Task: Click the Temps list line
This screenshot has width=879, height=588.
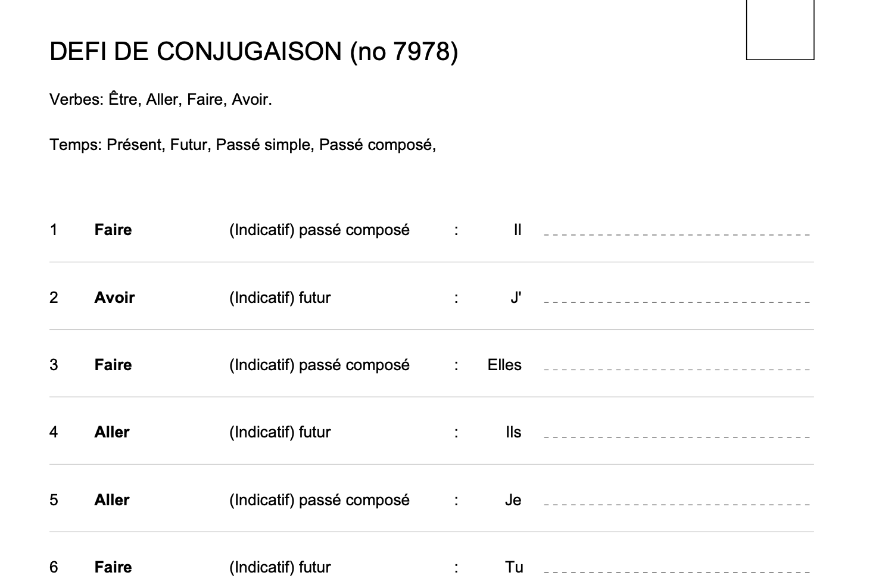Action: (x=242, y=145)
